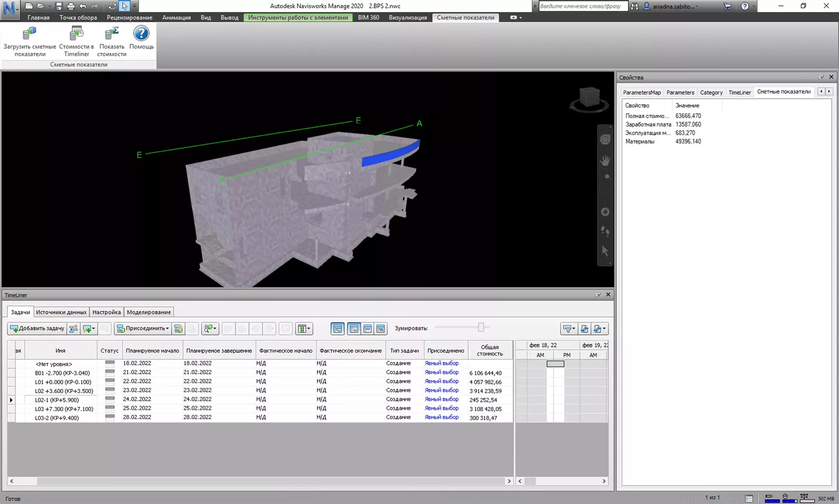Click Добавить задачу button

37,329
